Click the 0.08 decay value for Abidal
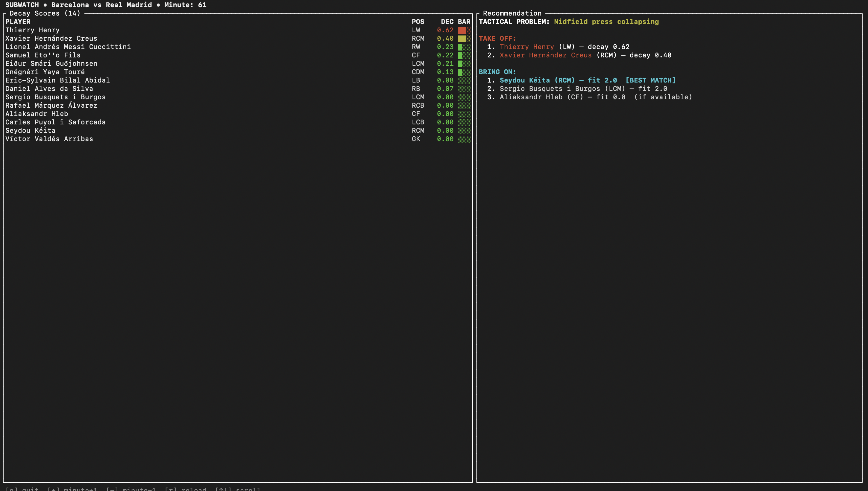The height and width of the screenshot is (491, 868). tap(445, 80)
